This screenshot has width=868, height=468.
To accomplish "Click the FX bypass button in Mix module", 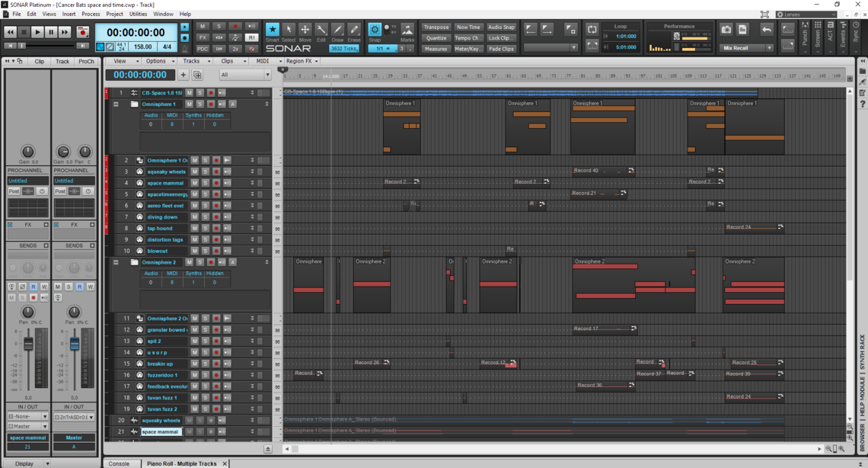I will click(x=203, y=37).
